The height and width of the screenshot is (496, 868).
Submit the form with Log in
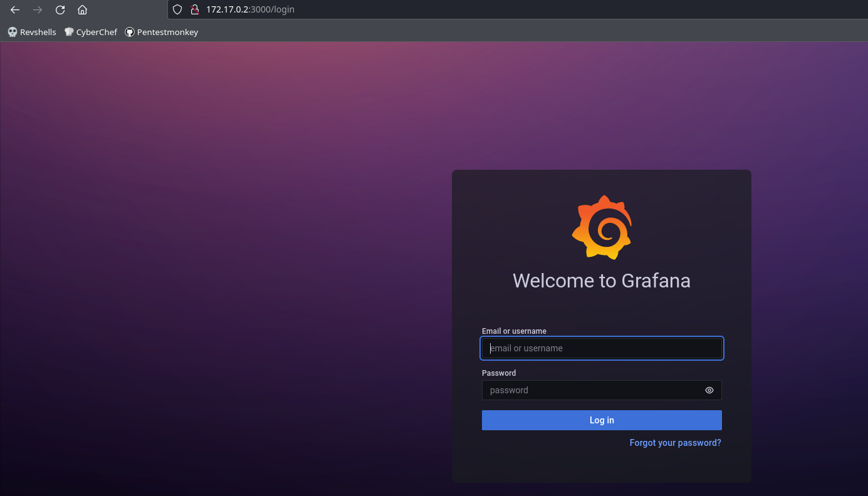tap(602, 420)
